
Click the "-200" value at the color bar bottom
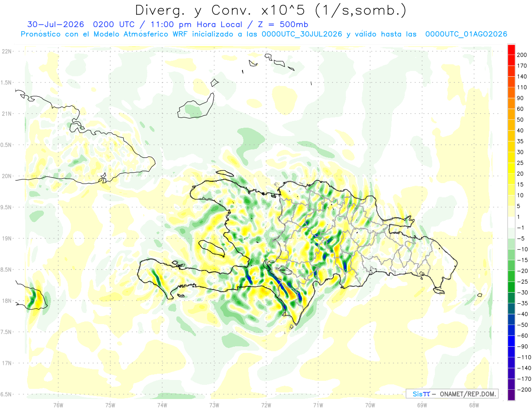(524, 390)
